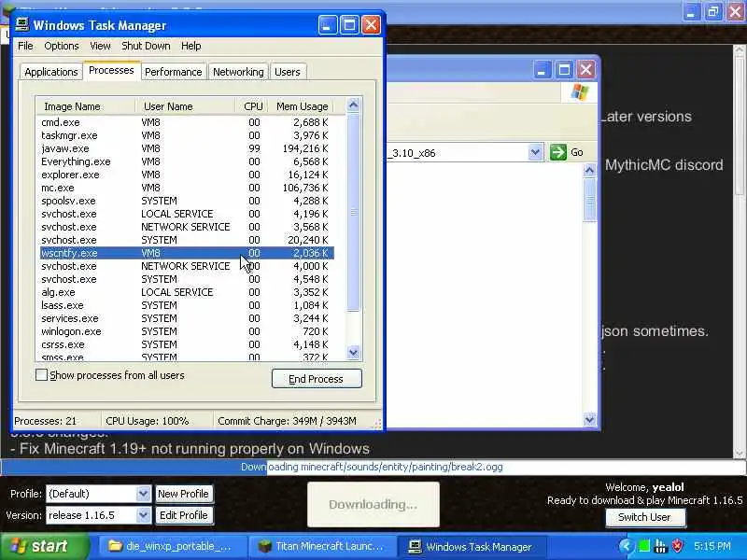Click the tray expand arrow icon
Image resolution: width=747 pixels, height=560 pixels.
626,546
